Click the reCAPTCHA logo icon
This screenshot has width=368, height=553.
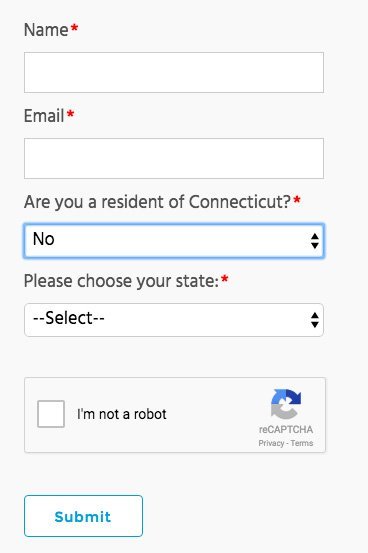[286, 404]
